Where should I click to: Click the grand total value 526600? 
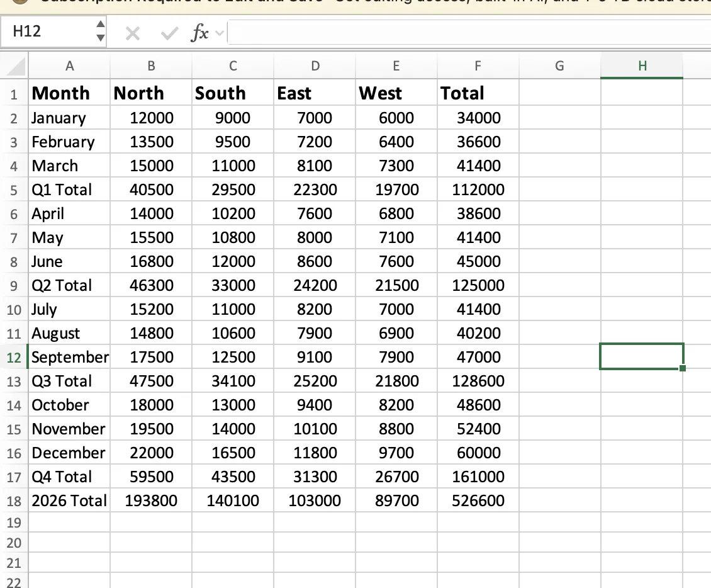click(x=478, y=501)
